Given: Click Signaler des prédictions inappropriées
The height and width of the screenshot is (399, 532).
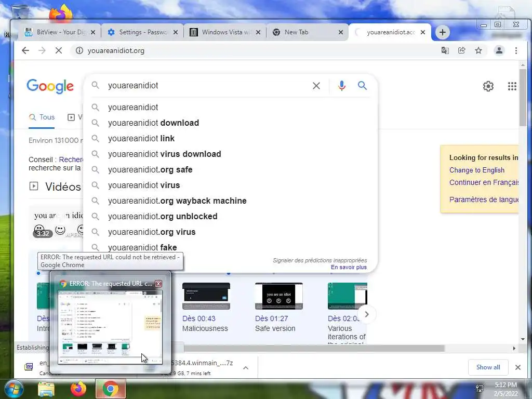Looking at the screenshot, I should coord(320,260).
